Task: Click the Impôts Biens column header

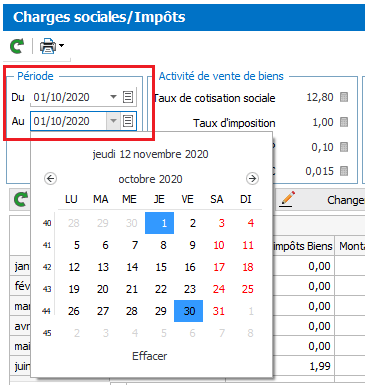Action: (x=303, y=246)
